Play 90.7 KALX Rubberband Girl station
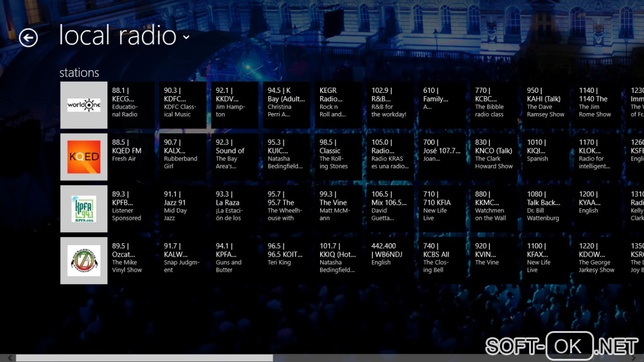 pyautogui.click(x=183, y=157)
